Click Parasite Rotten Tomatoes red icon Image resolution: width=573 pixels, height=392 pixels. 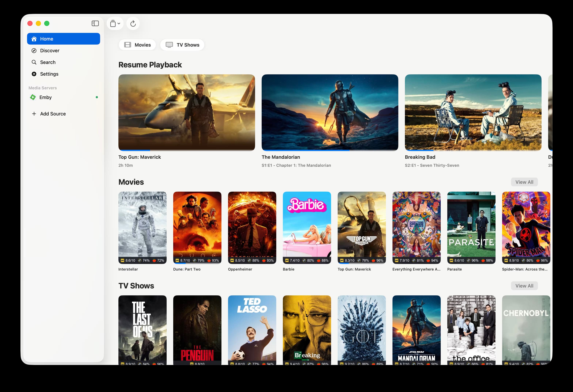[x=483, y=260]
